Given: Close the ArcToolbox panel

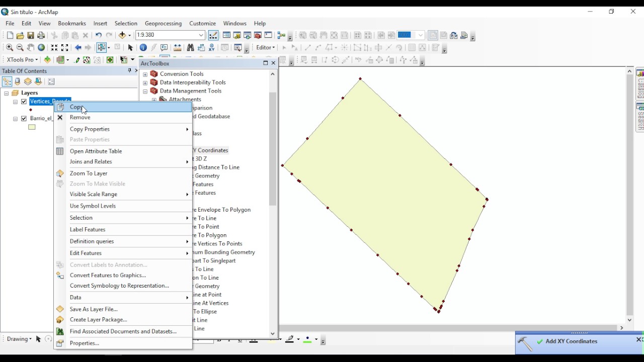Looking at the screenshot, I should point(273,63).
